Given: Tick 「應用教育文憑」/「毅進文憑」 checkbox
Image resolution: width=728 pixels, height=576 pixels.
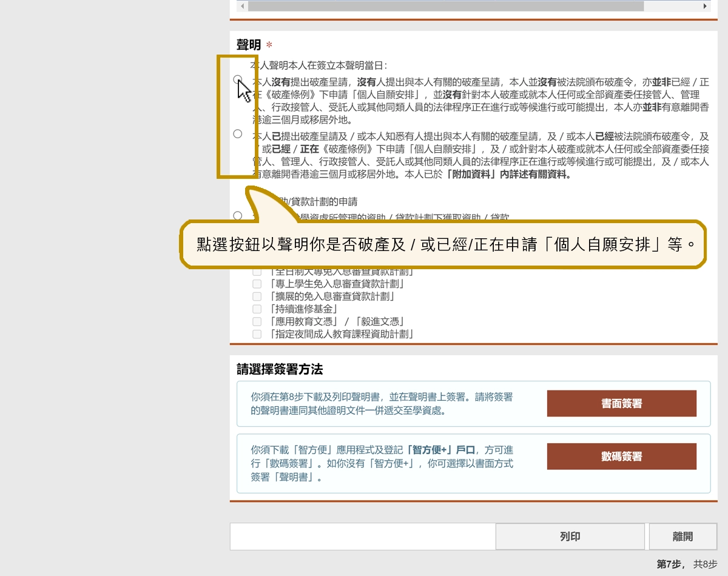Looking at the screenshot, I should 257,322.
